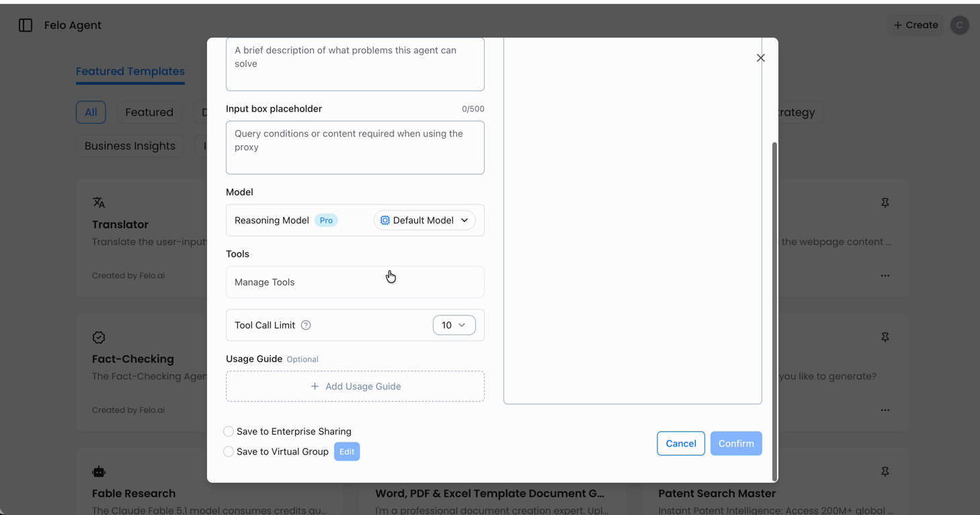980x515 pixels.
Task: Pin the top right template card
Action: [885, 202]
